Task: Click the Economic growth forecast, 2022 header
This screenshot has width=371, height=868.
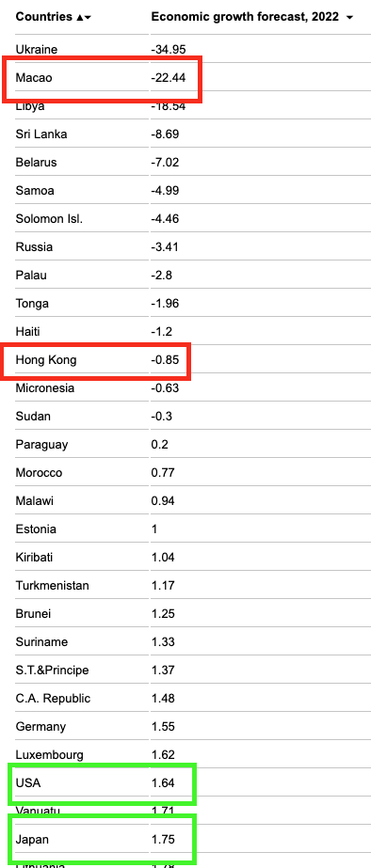Action: tap(245, 17)
